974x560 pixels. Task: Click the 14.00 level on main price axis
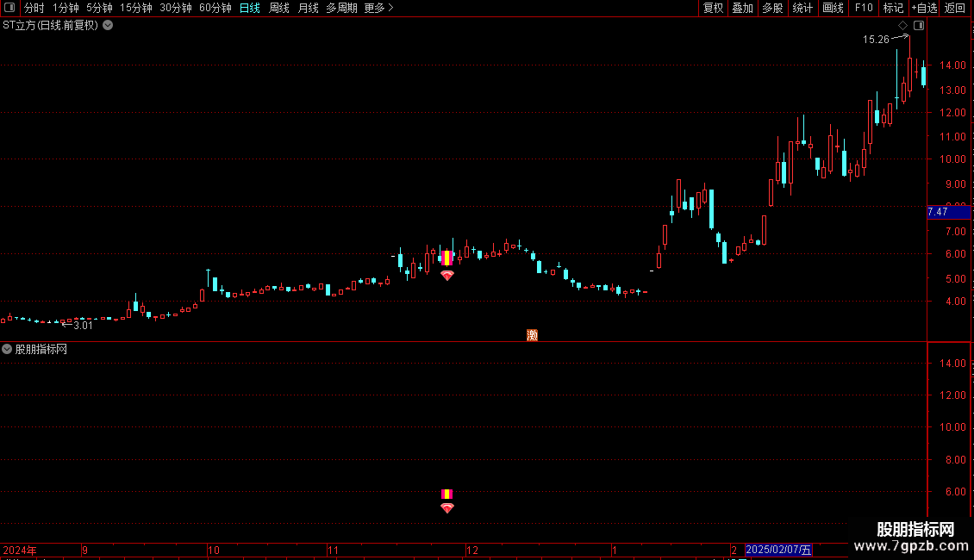coord(952,65)
